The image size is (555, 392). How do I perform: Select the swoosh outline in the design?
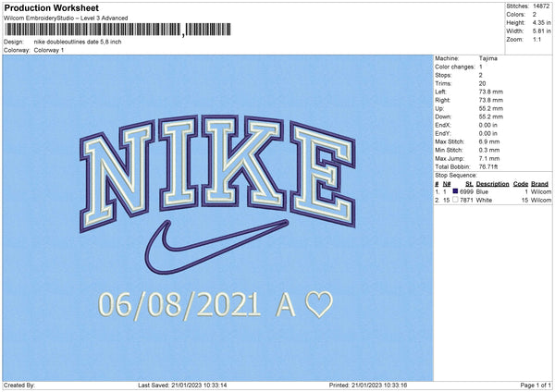coord(216,247)
